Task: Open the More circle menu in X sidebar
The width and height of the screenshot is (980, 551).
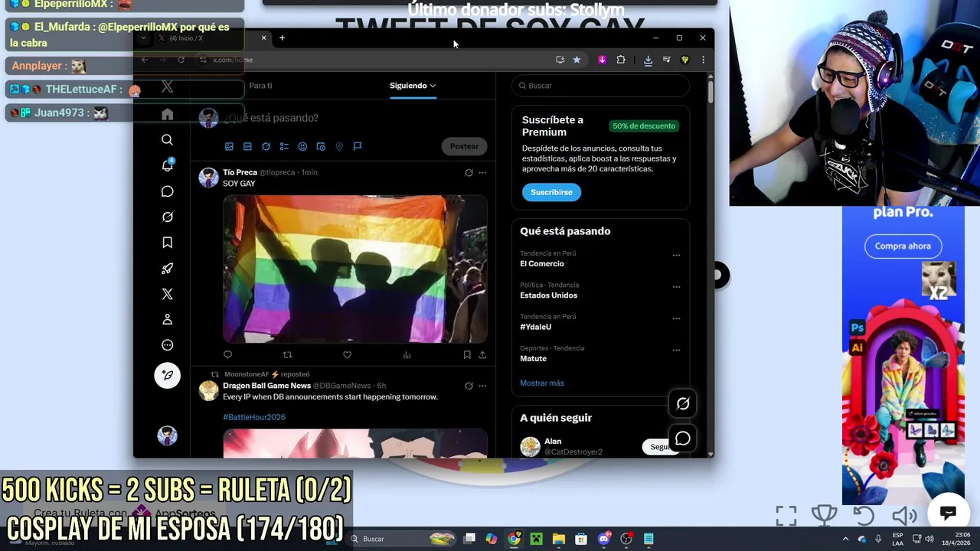Action: [x=167, y=345]
